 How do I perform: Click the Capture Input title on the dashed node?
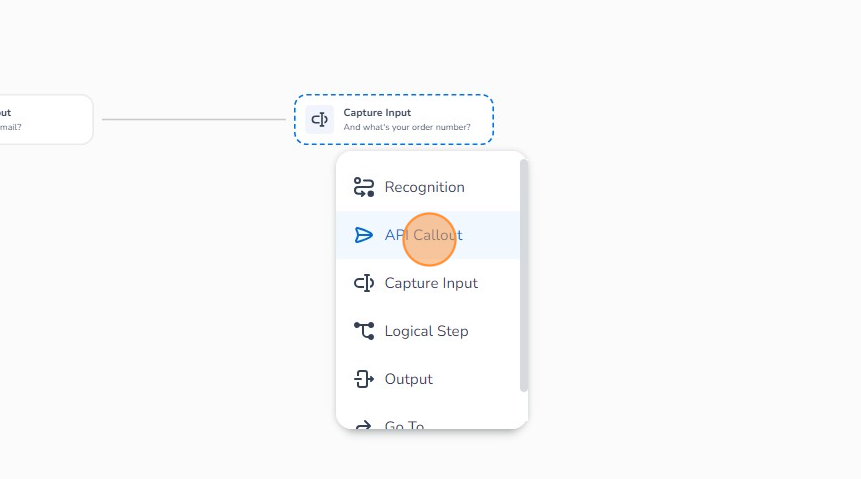pyautogui.click(x=377, y=113)
